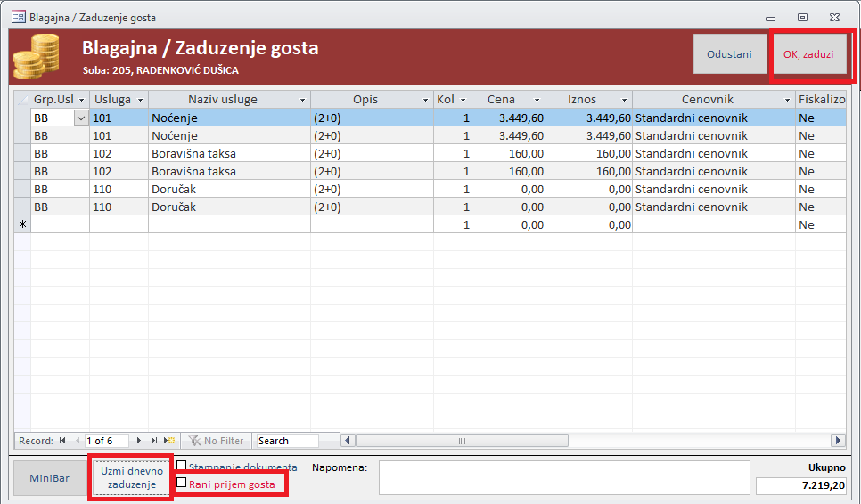Viewport: 861px width, 504px height.
Task: Open the Cenovnik column filter dropdown
Action: (787, 100)
